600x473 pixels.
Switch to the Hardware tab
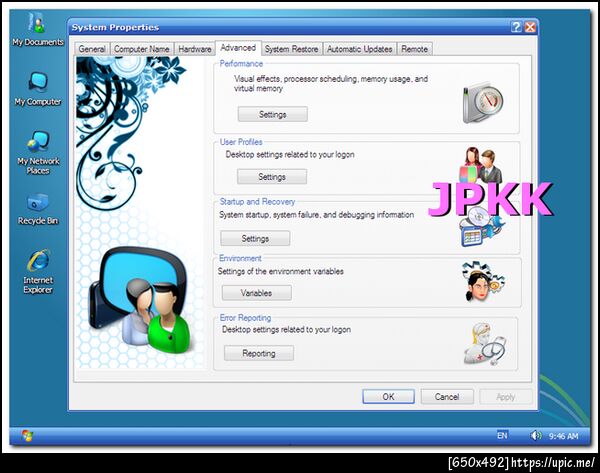pos(195,49)
